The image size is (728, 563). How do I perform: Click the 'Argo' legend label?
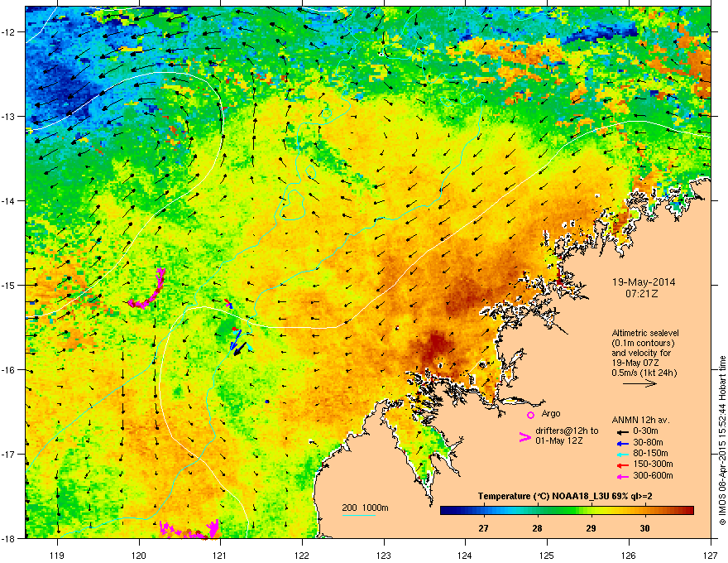pos(551,413)
